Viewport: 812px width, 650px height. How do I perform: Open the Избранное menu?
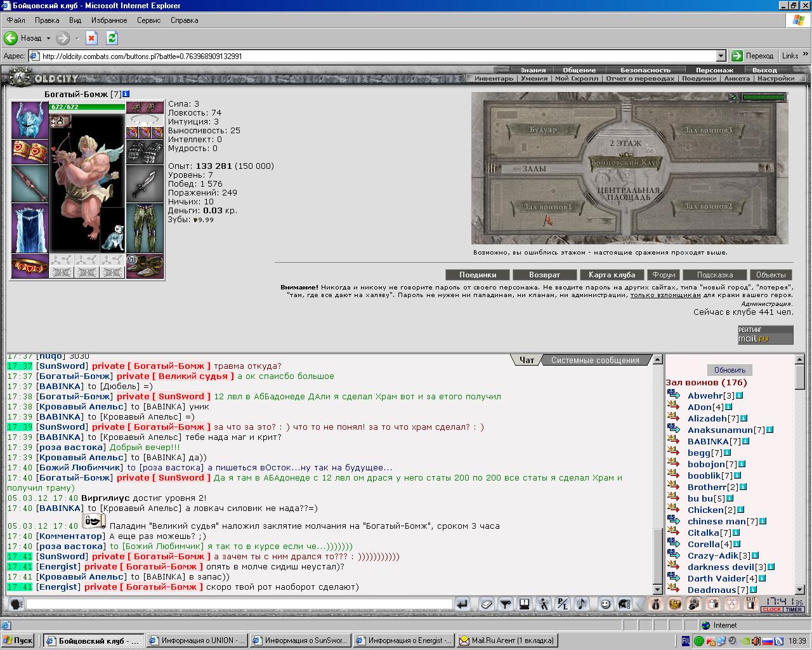(x=108, y=20)
